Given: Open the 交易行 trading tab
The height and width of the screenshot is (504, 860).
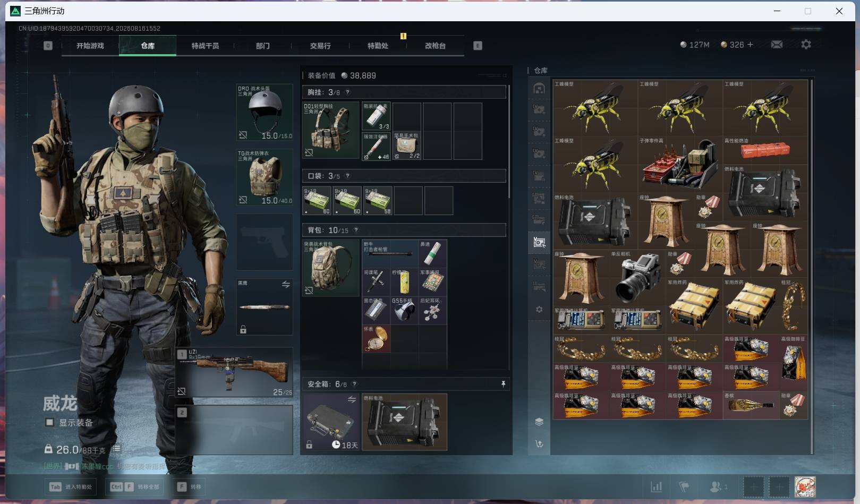Looking at the screenshot, I should pos(320,46).
